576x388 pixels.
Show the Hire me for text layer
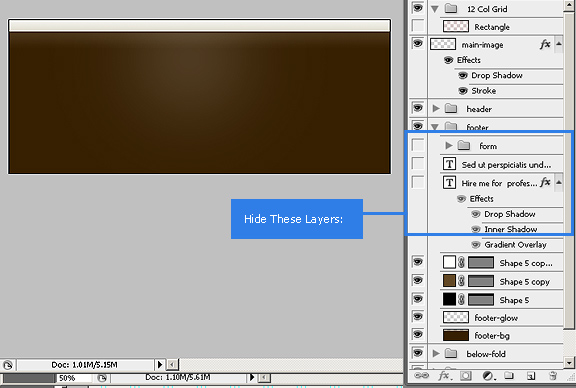pos(418,182)
